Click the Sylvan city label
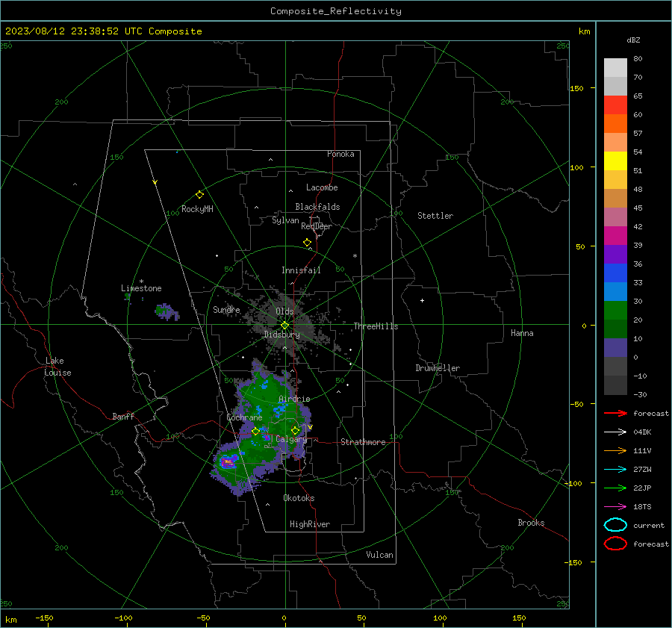The image size is (672, 628). coord(285,220)
